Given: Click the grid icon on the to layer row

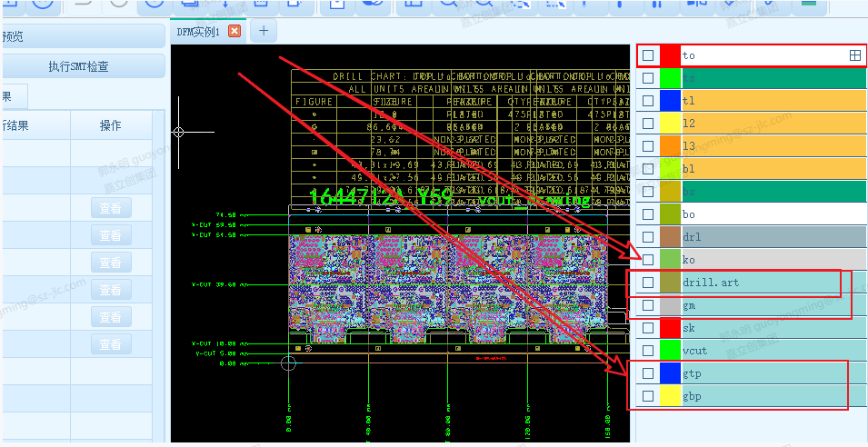Looking at the screenshot, I should pyautogui.click(x=855, y=55).
